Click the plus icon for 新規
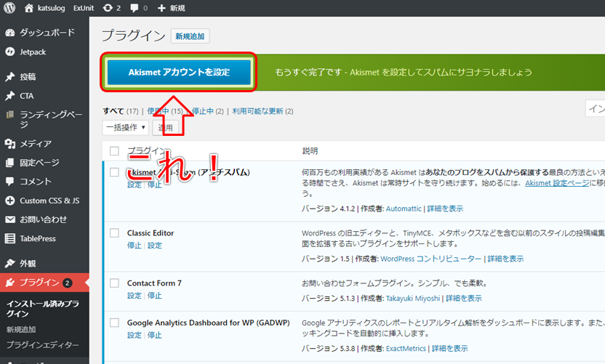The height and width of the screenshot is (364, 605). coord(161,8)
